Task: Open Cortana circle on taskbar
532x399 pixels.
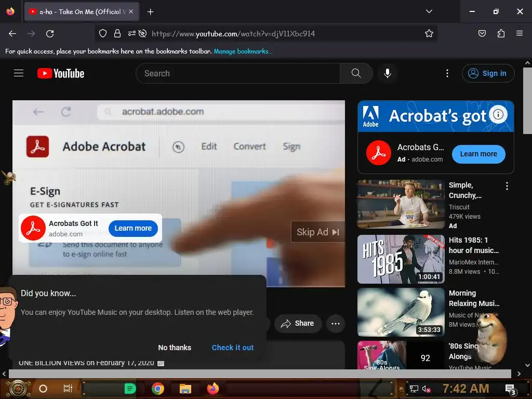Action: click(x=43, y=389)
